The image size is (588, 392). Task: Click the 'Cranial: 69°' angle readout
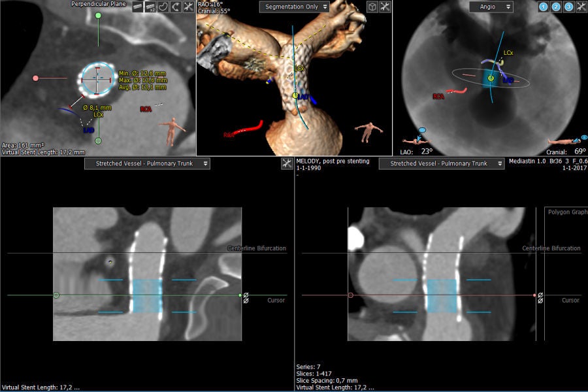pyautogui.click(x=566, y=152)
